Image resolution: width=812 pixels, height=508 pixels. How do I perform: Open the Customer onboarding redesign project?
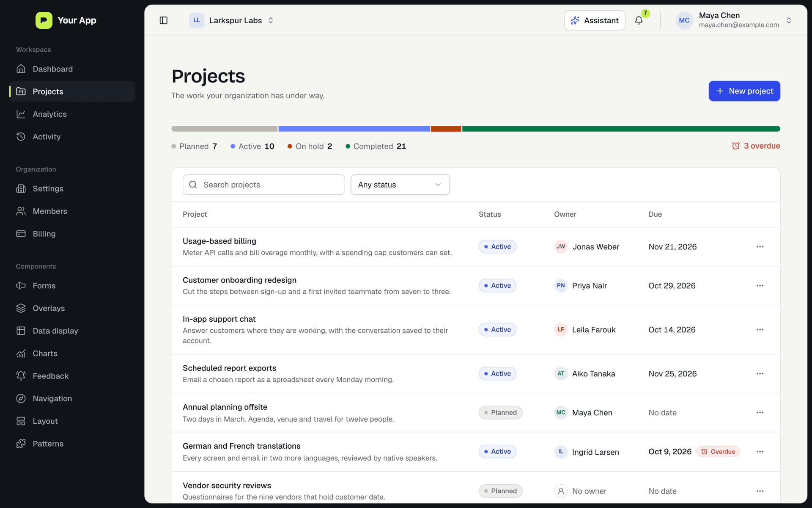coord(239,280)
